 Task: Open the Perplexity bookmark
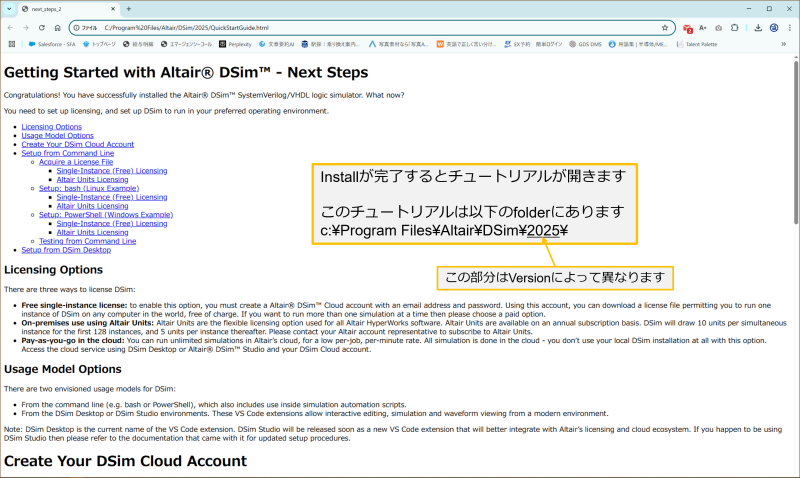pyautogui.click(x=235, y=44)
